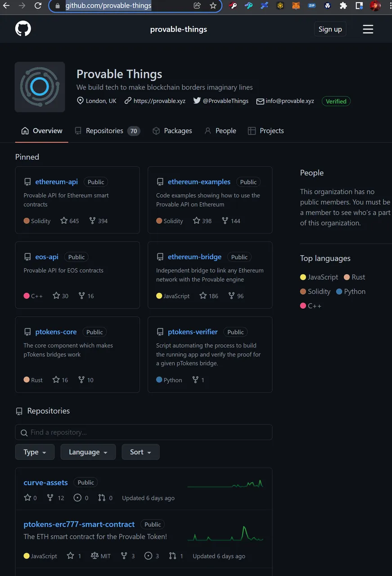
Task: Open the browser extensions puzzle icon
Action: point(343,6)
